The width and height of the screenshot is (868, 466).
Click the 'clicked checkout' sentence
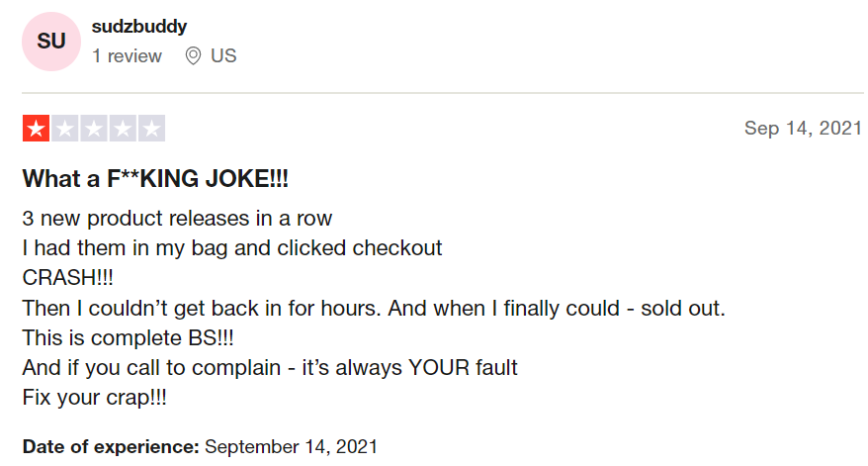pos(232,248)
